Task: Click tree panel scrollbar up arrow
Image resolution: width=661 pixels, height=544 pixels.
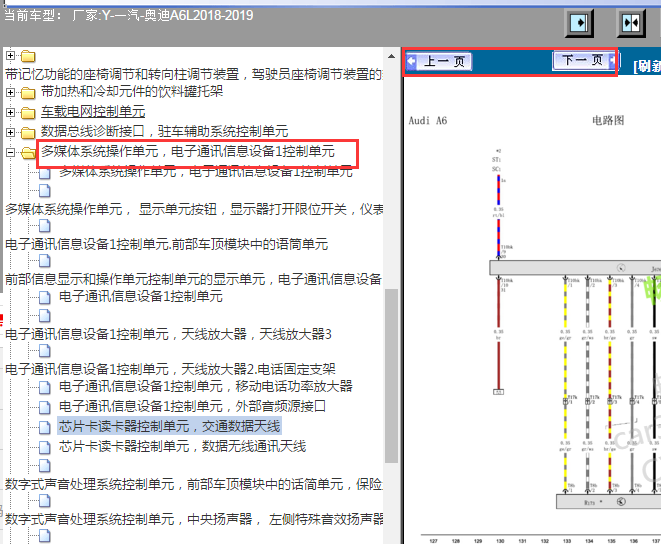Action: pos(391,56)
